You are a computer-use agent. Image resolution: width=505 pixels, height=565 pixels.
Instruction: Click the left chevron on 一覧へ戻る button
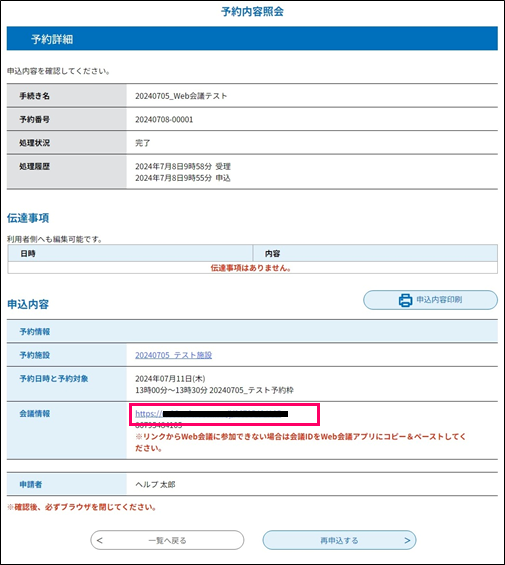99,540
